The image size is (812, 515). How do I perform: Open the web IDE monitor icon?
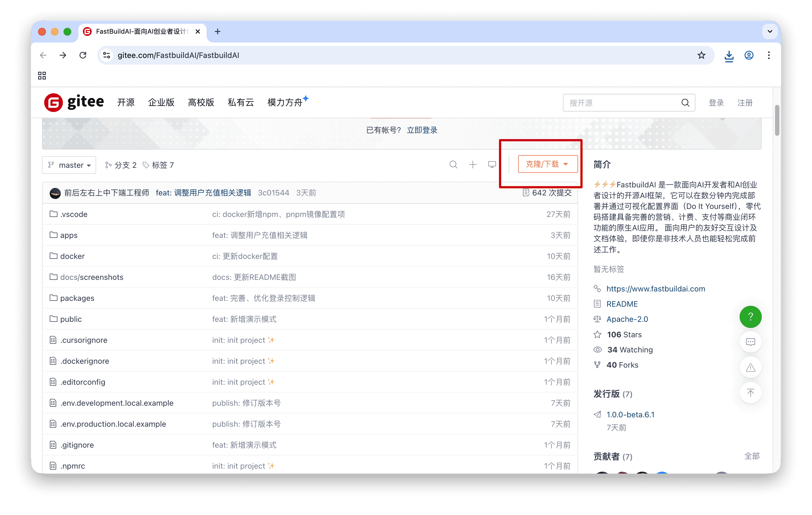coord(492,164)
